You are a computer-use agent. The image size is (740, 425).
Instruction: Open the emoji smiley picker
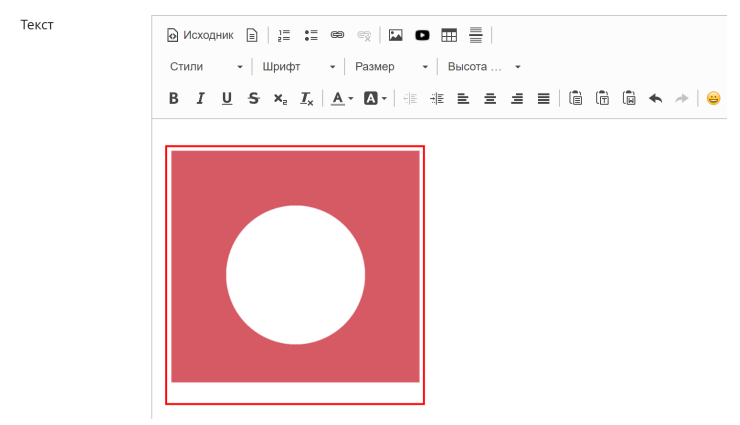tap(714, 99)
